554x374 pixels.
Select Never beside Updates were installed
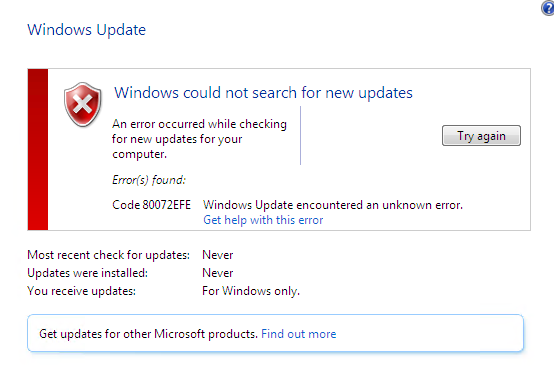(218, 273)
